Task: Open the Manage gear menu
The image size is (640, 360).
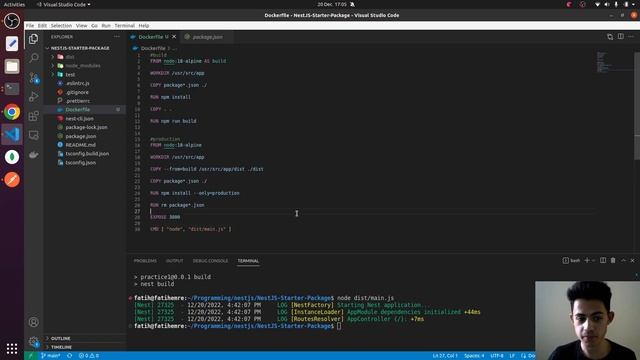Action: coord(33,341)
